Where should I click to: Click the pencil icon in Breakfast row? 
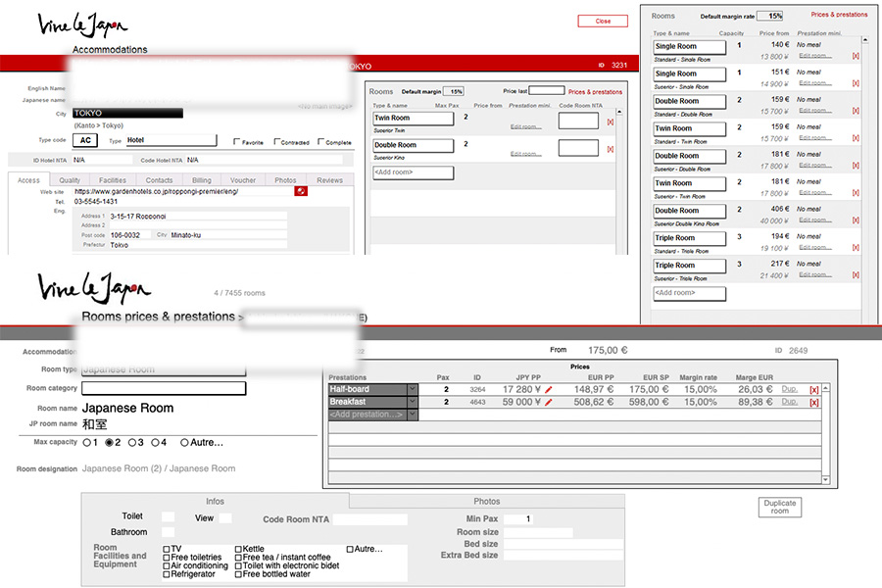click(x=549, y=402)
